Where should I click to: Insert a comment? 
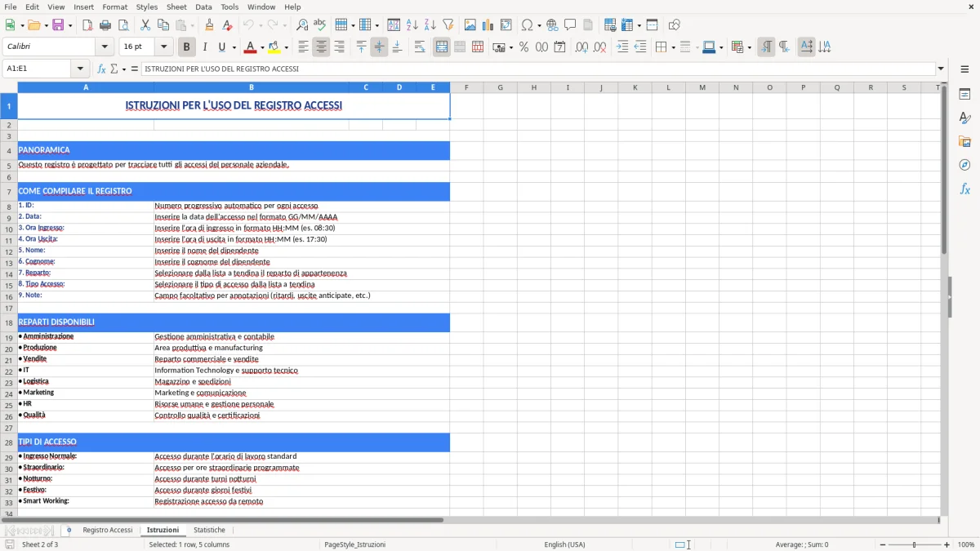point(570,24)
